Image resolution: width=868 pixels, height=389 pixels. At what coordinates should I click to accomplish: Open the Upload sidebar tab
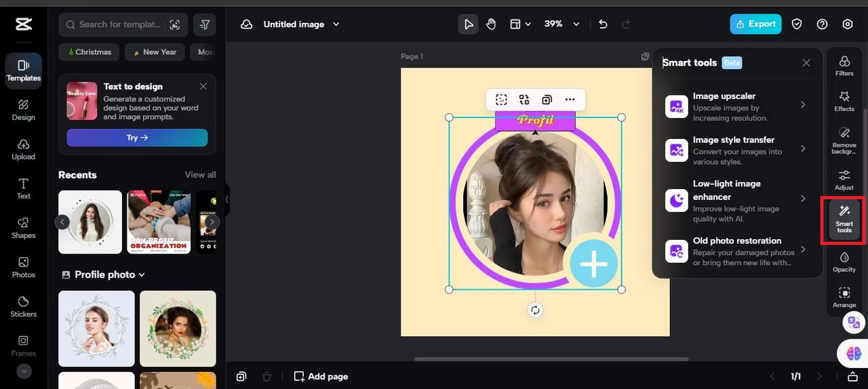click(x=23, y=149)
